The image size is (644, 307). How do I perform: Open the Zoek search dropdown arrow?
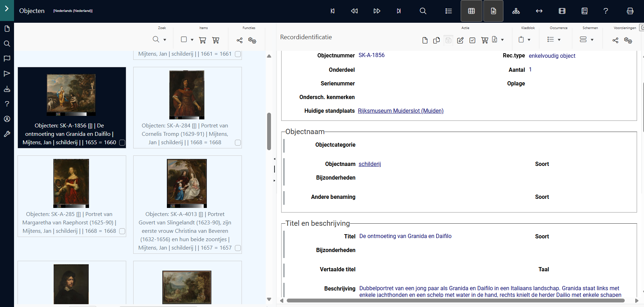coord(165,40)
